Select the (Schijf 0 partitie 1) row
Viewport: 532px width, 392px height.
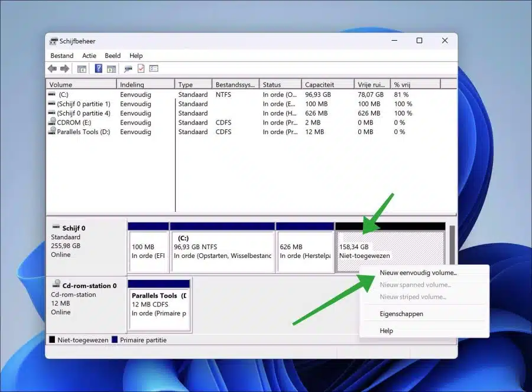click(251, 104)
